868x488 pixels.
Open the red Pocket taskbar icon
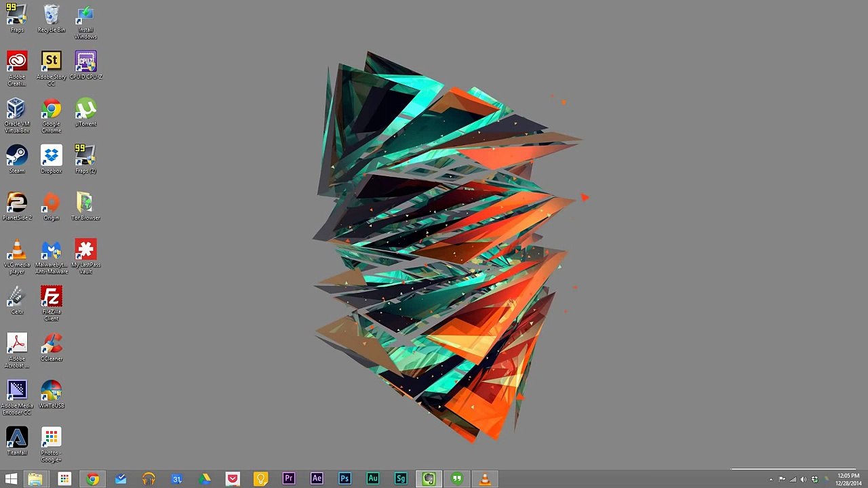tap(233, 479)
